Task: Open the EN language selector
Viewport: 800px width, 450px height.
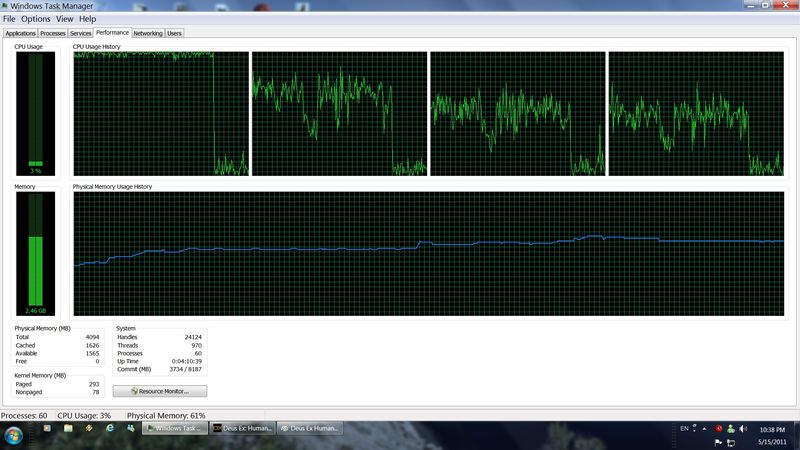Action: point(684,428)
